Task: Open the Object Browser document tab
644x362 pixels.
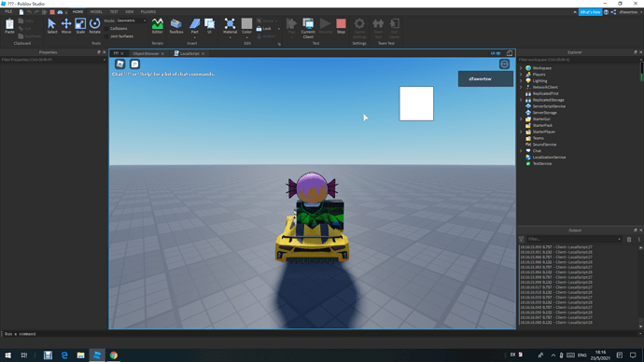Action: pos(146,53)
